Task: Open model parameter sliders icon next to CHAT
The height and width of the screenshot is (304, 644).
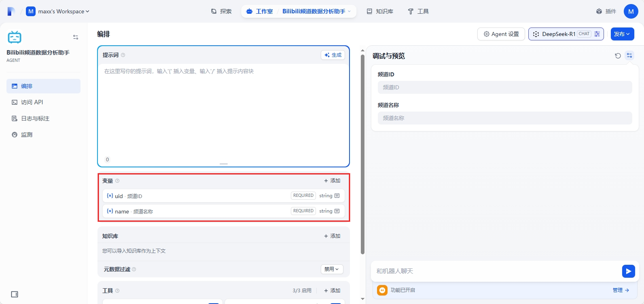Action: click(597, 34)
